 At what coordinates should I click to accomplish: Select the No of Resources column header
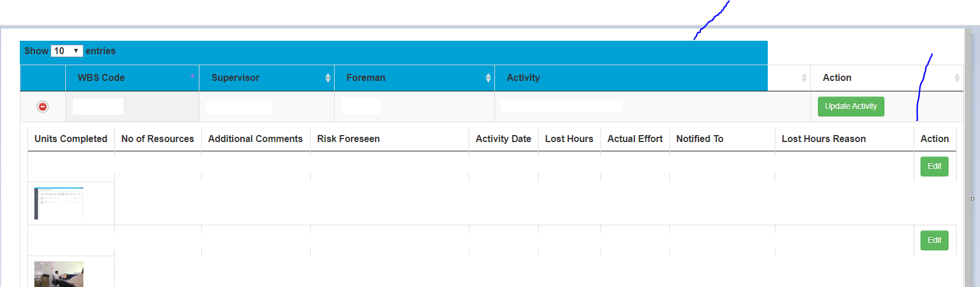pyautogui.click(x=157, y=139)
